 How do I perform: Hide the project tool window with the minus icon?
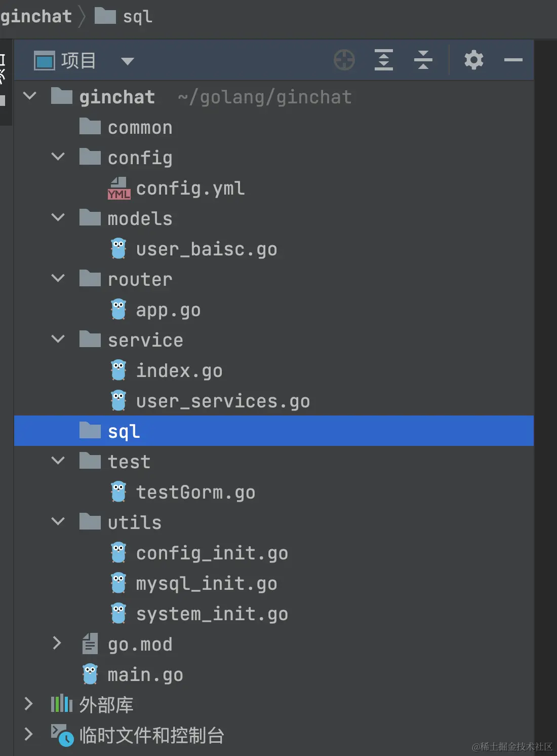pos(513,60)
